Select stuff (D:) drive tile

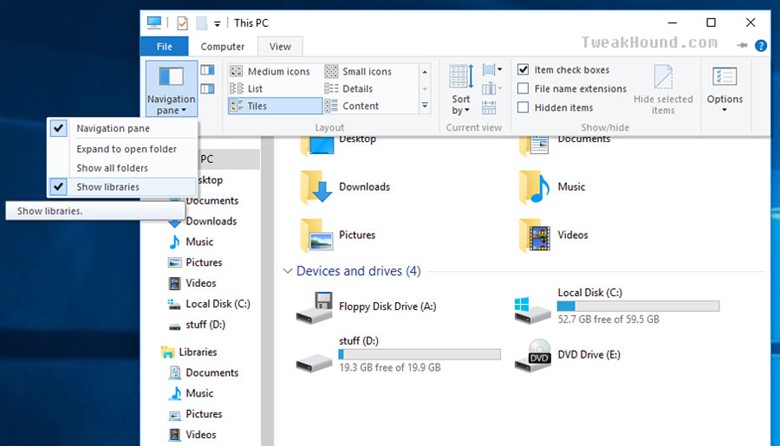tap(398, 354)
